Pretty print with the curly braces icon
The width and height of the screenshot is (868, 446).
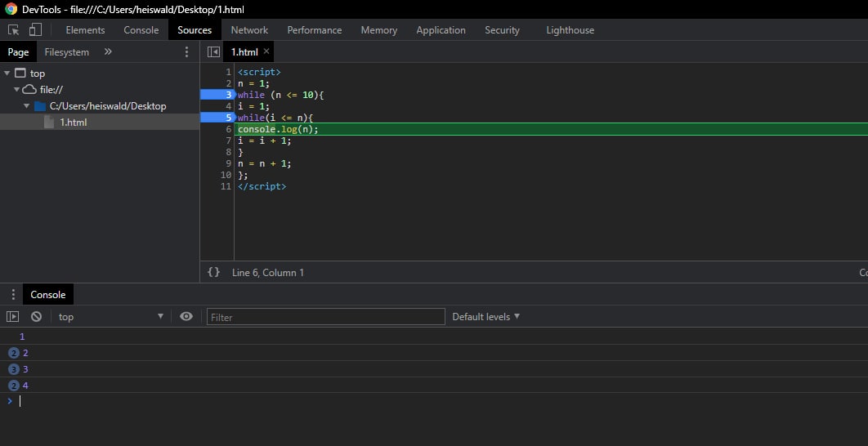[213, 272]
